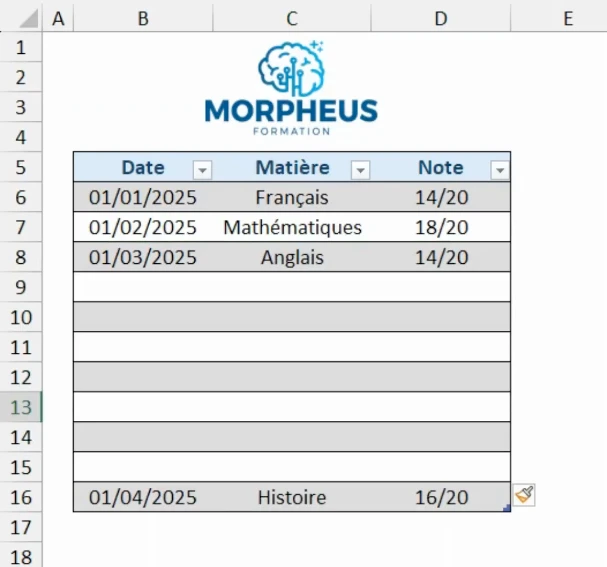Select row 13 header
The image size is (607, 567).
tap(21, 407)
